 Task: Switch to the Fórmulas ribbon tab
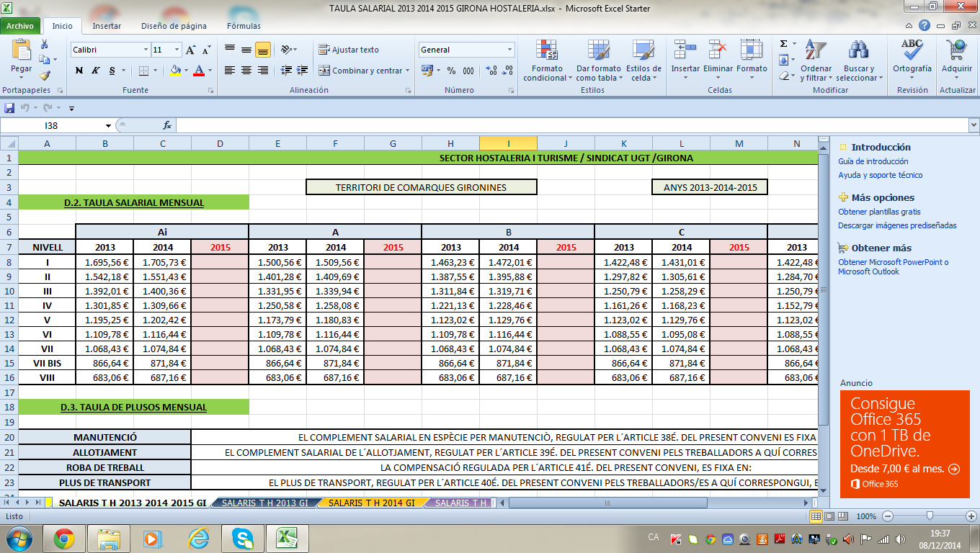coord(244,26)
